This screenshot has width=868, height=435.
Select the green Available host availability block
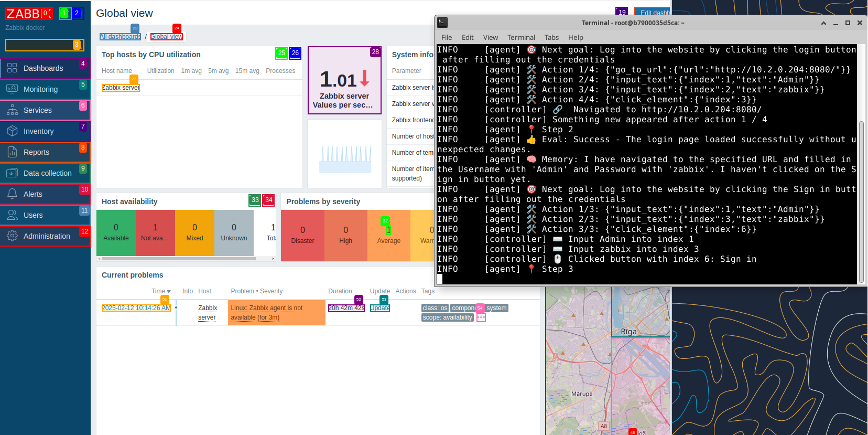[x=116, y=232]
